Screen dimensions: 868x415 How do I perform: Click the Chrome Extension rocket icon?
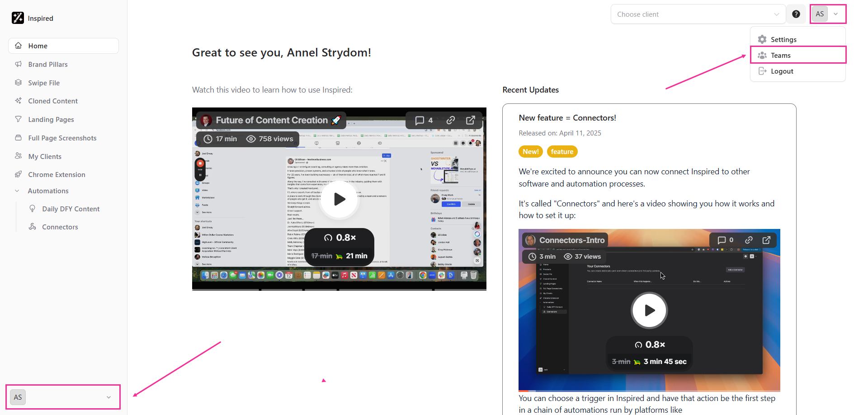coord(19,174)
